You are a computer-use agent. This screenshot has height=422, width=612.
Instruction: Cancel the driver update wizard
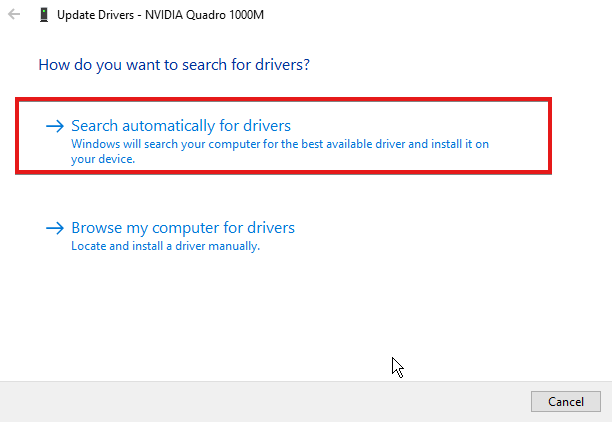click(x=566, y=401)
